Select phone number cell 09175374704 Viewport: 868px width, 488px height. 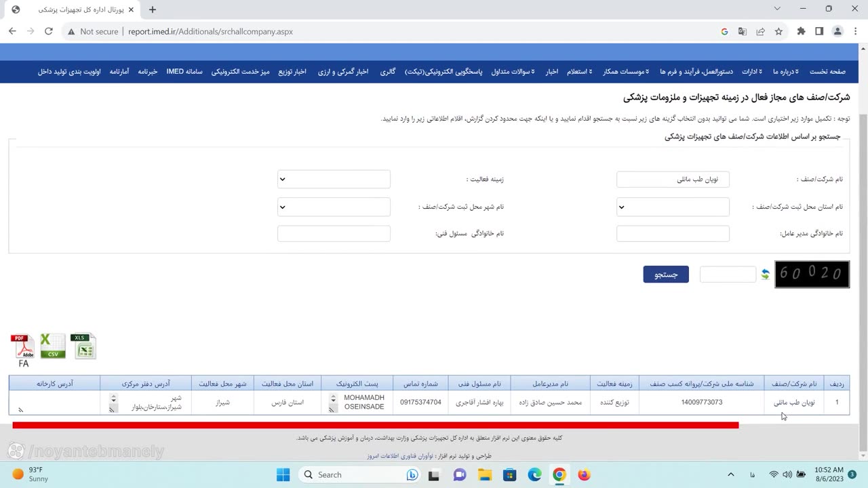(420, 403)
